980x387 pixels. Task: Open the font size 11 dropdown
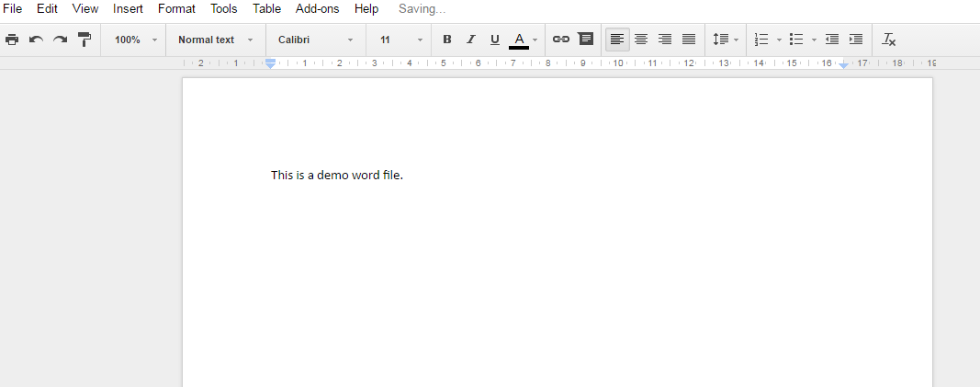[x=401, y=40]
